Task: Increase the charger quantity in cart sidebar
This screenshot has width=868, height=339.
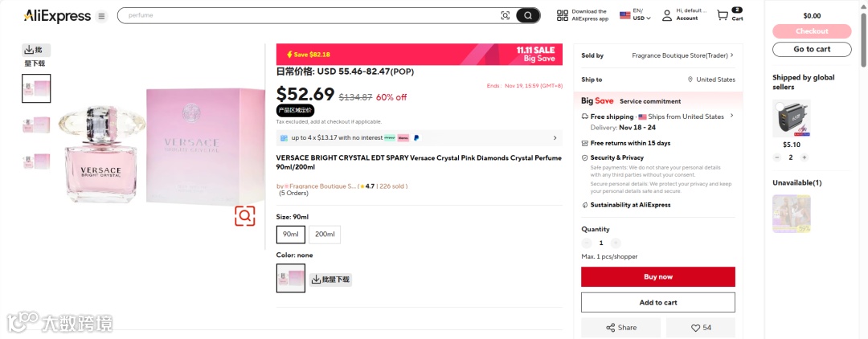Action: point(804,157)
